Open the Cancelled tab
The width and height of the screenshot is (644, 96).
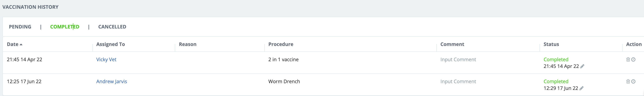pos(112,27)
